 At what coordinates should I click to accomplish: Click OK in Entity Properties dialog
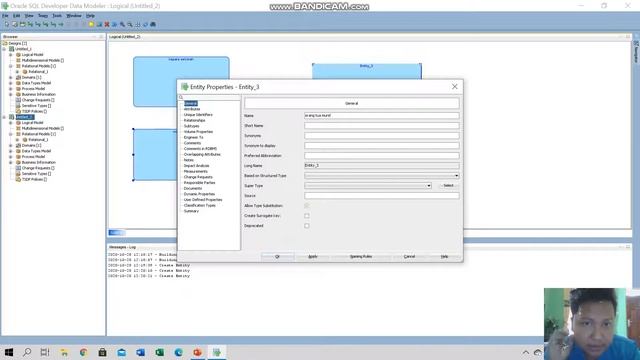[x=277, y=257]
